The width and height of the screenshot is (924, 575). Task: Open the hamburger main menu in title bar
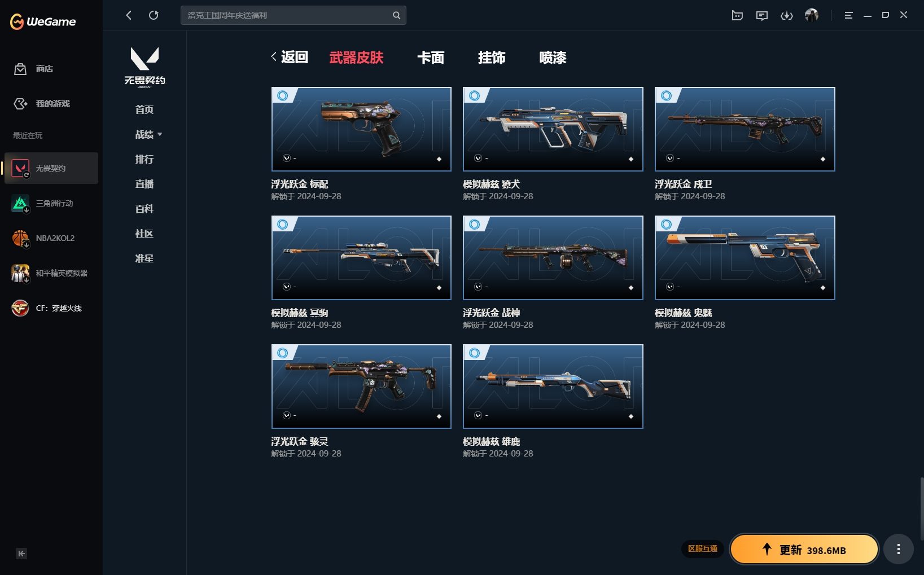pyautogui.click(x=848, y=15)
